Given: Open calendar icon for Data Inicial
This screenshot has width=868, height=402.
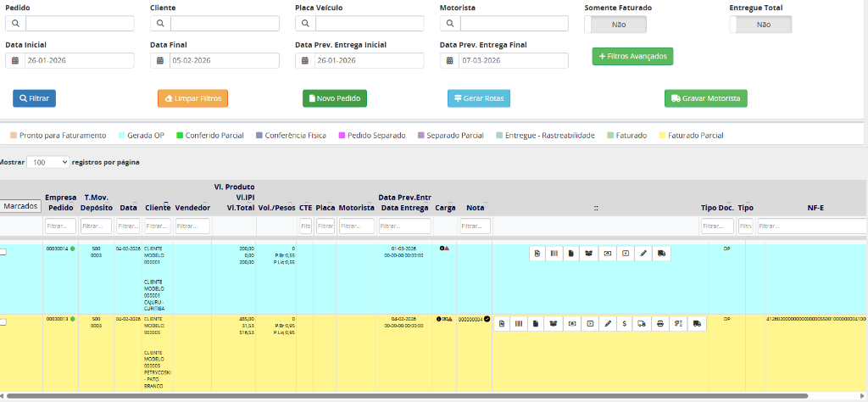Looking at the screenshot, I should pos(15,61).
